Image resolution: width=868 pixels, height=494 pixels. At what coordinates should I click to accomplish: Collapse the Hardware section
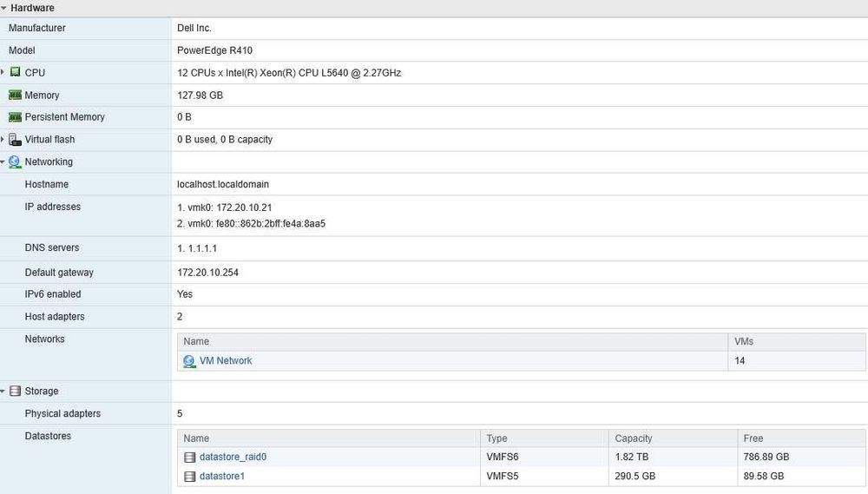coord(3,9)
